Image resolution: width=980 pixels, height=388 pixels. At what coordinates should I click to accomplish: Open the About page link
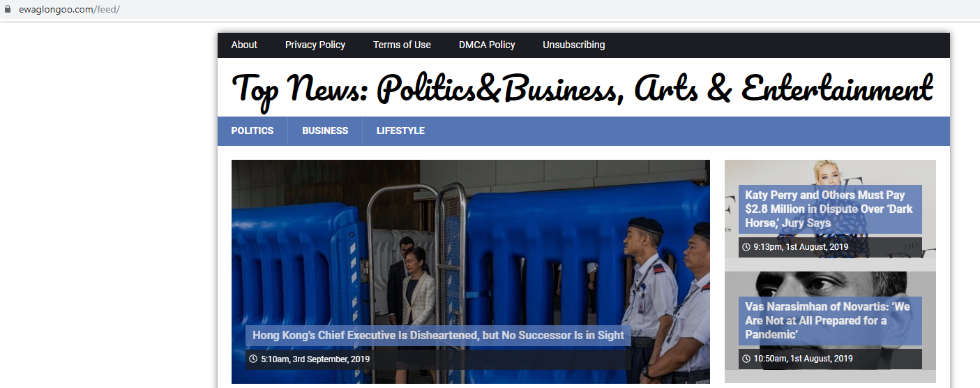click(244, 45)
